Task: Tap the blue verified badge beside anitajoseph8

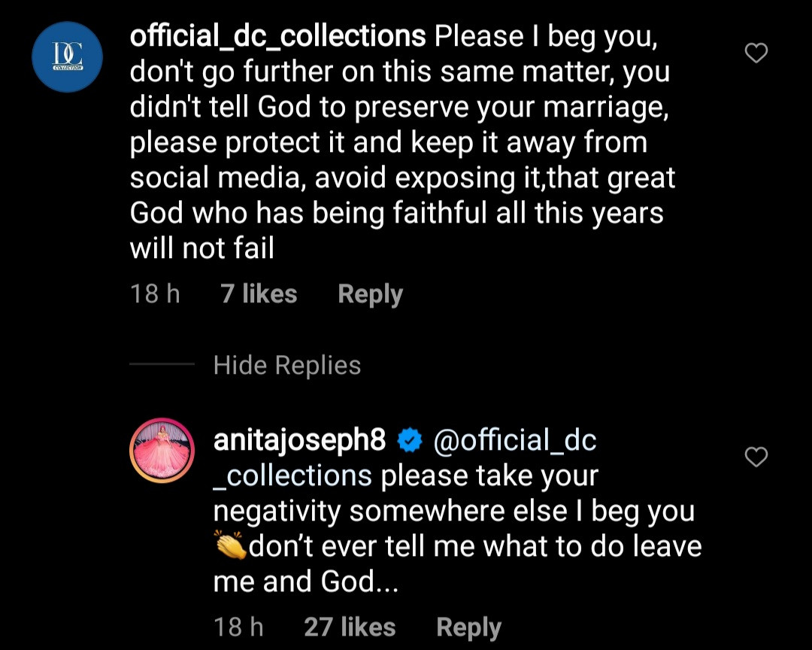Action: (x=410, y=442)
